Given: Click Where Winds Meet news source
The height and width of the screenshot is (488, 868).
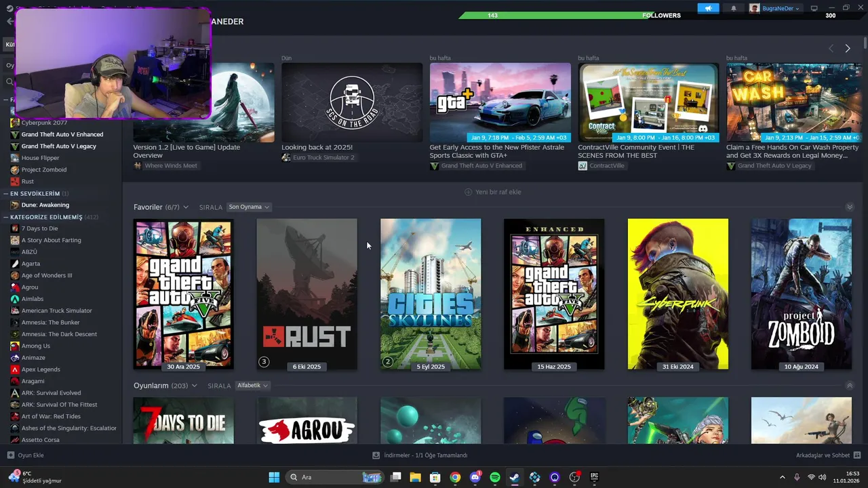Looking at the screenshot, I should pos(165,165).
